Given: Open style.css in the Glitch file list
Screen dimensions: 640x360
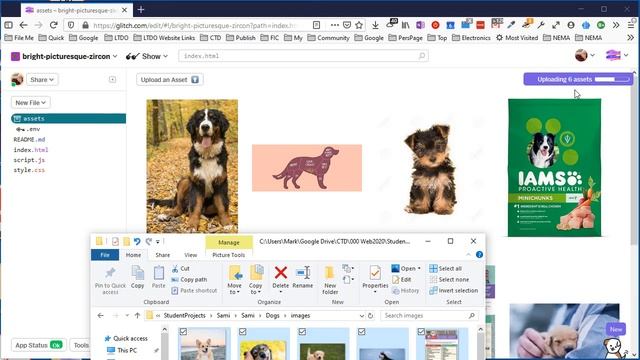Looking at the screenshot, I should pos(29,170).
